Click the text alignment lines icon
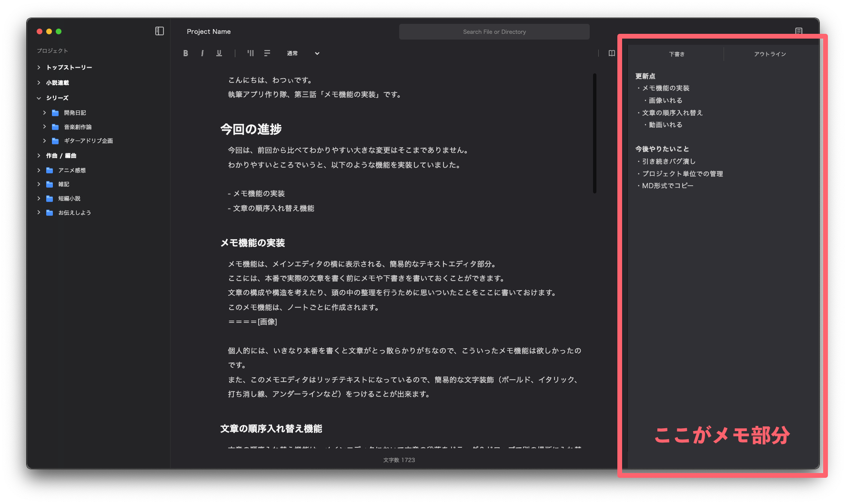The width and height of the screenshot is (846, 504). point(267,53)
